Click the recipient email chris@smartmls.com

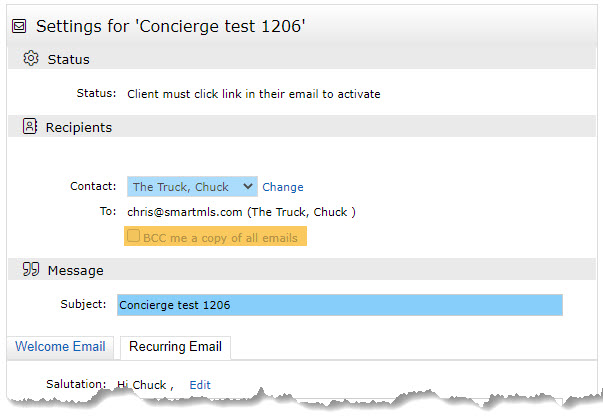tap(185, 212)
